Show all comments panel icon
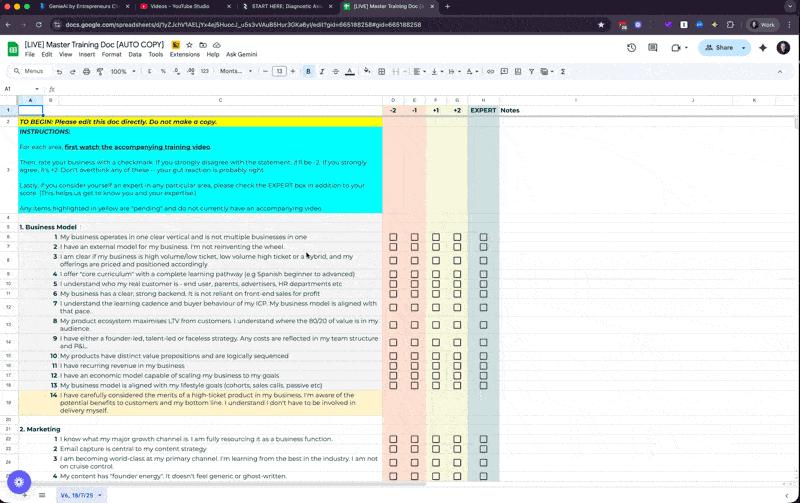Viewport: 800px width, 503px height. (653, 47)
